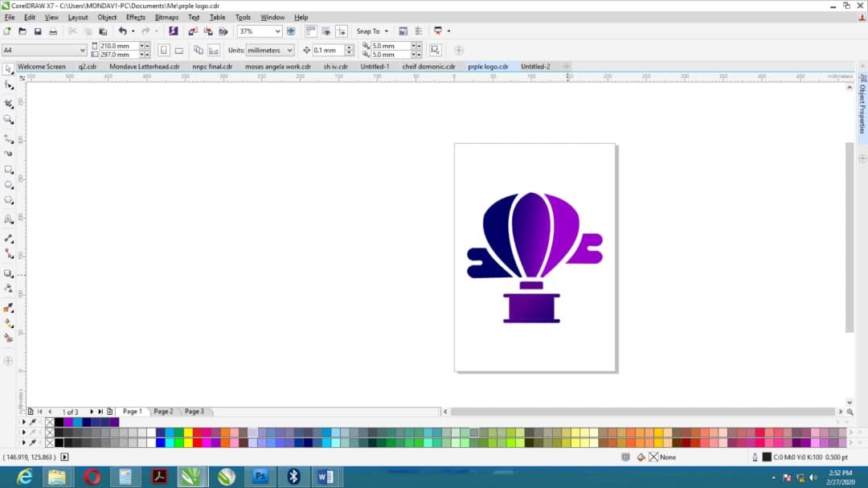Select the Smart Fill tool

pyautogui.click(x=8, y=338)
